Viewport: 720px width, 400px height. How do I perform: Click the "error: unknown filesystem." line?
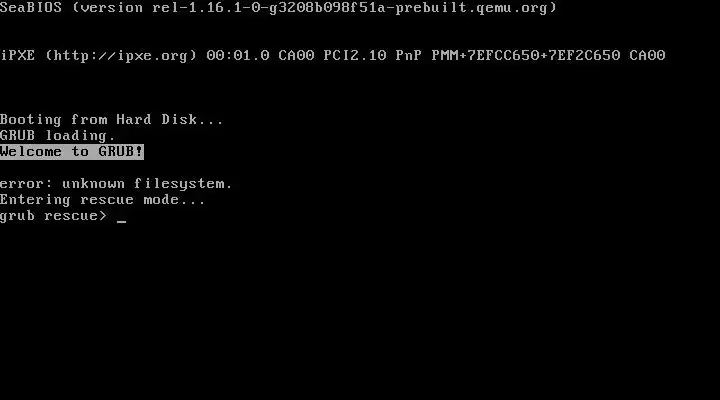click(x=116, y=184)
